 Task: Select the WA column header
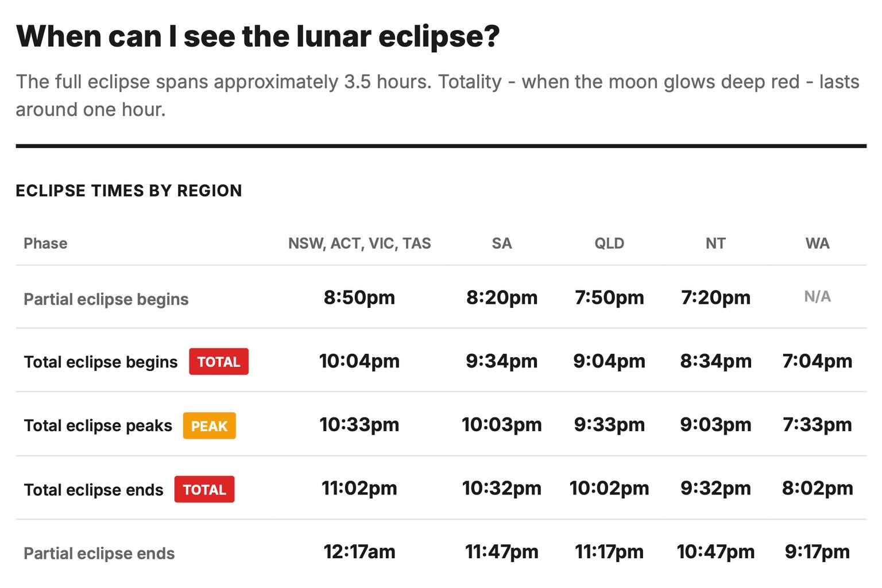point(817,243)
